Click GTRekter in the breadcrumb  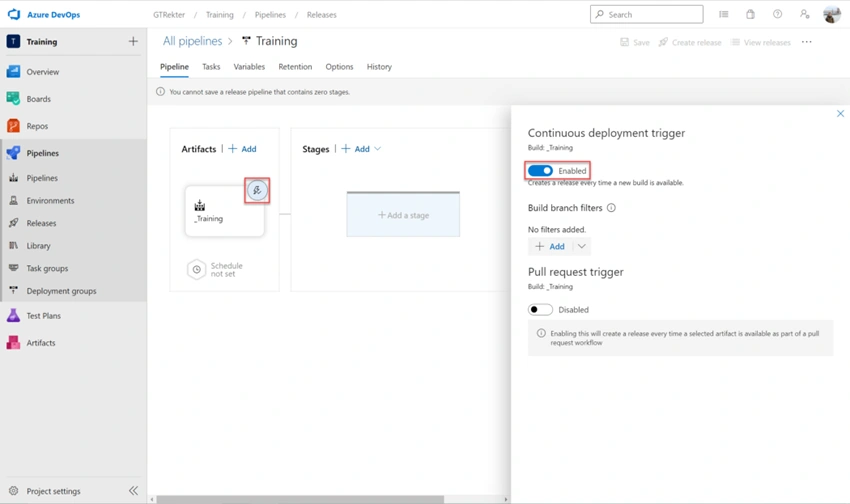169,15
